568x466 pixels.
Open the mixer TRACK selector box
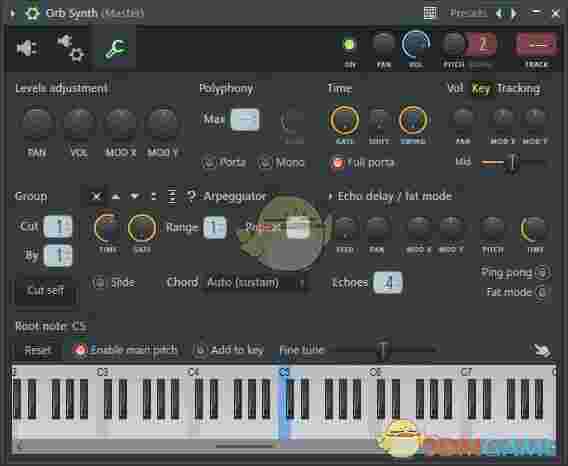536,44
